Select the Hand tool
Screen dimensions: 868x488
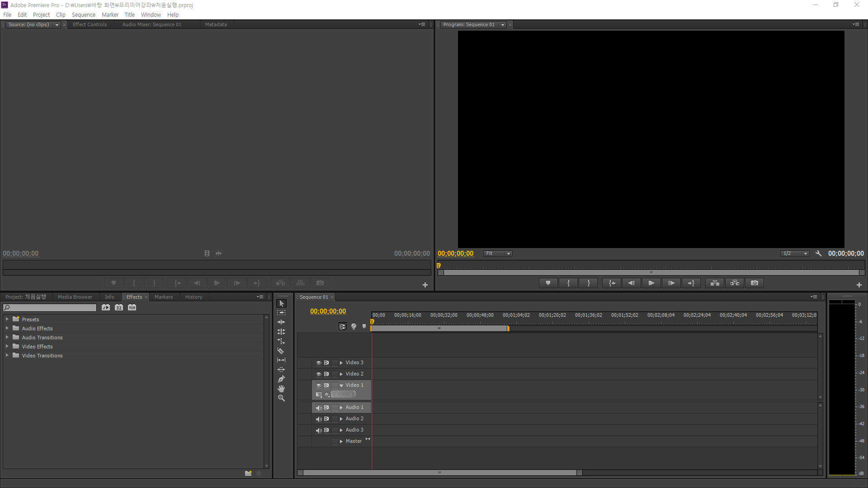click(x=281, y=389)
